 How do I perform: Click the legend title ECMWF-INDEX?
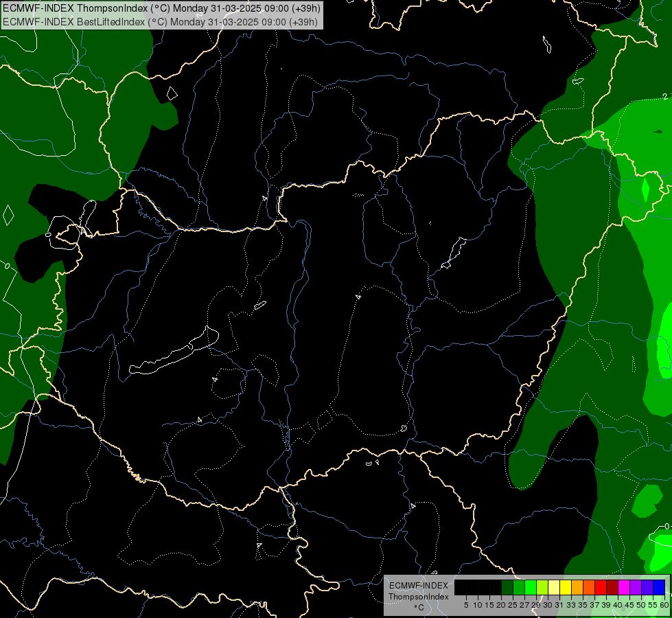tap(419, 586)
